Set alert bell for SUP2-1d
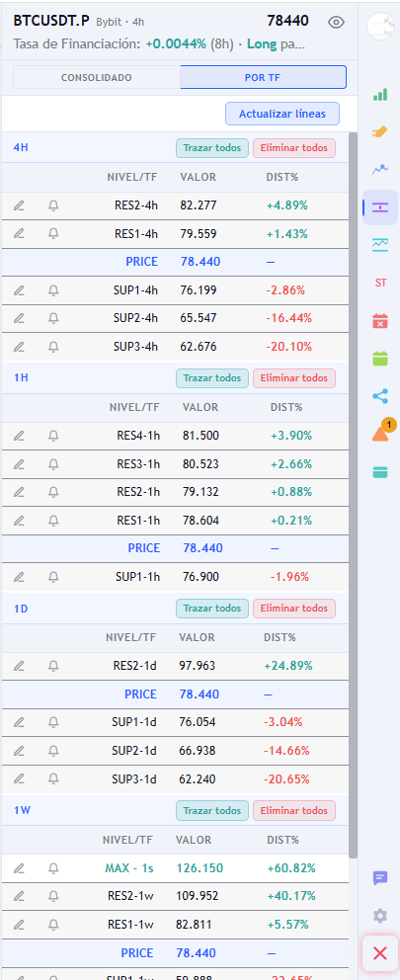 pyautogui.click(x=53, y=751)
